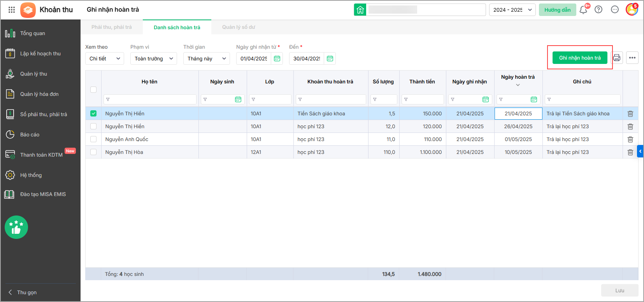Screen dimensions: 644x302
Task: Open the notification bell
Action: 583,10
